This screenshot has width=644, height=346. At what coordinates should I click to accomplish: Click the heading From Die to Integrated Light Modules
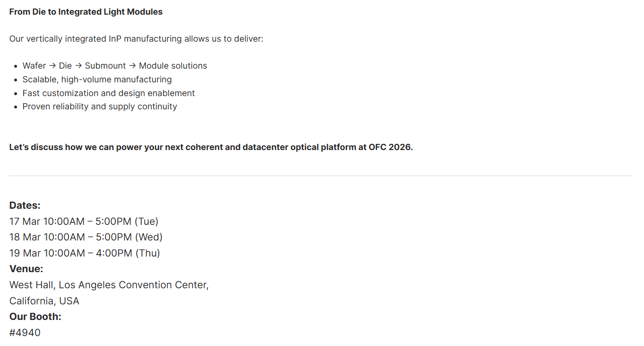point(86,12)
